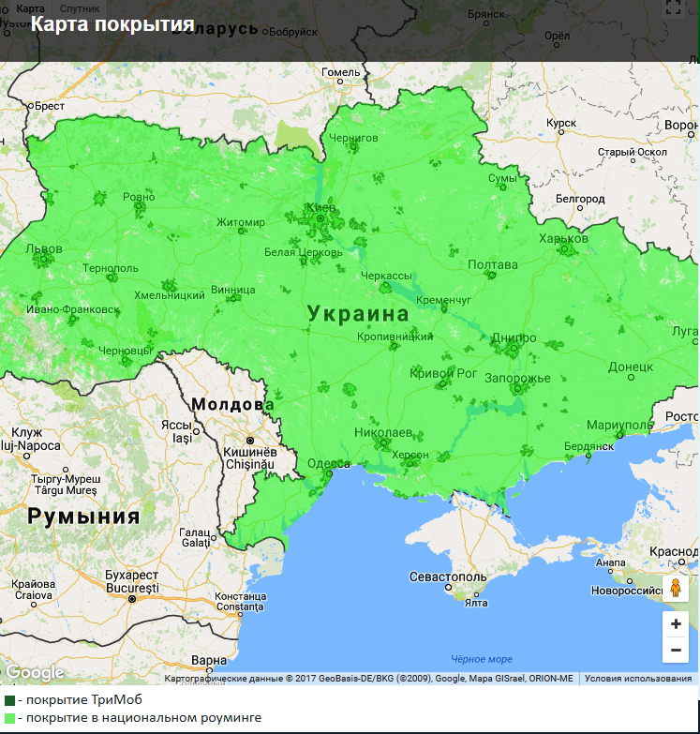The width and height of the screenshot is (700, 734).
Task: Click the Киев city label
Action: (321, 207)
